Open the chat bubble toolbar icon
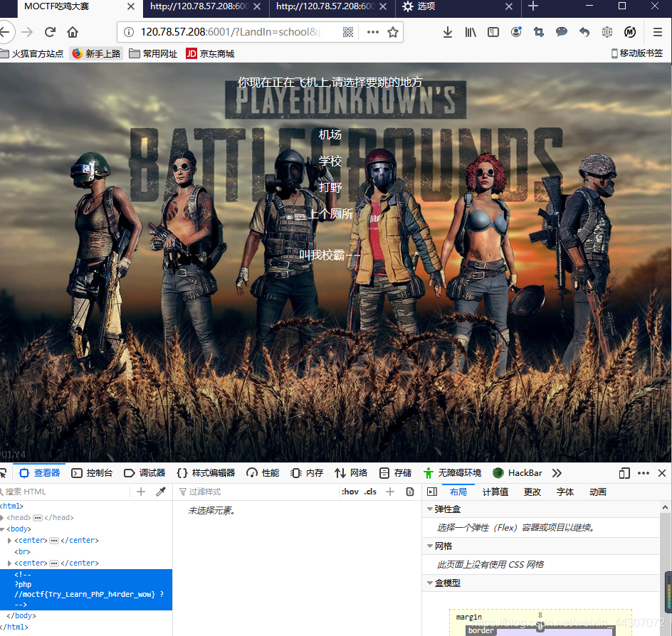The width and height of the screenshot is (672, 636). click(562, 32)
